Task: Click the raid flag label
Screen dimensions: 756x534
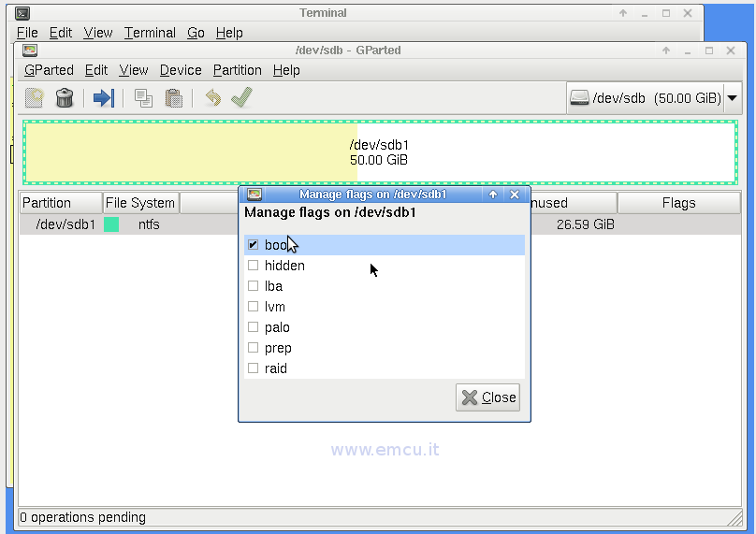Action: coord(276,368)
